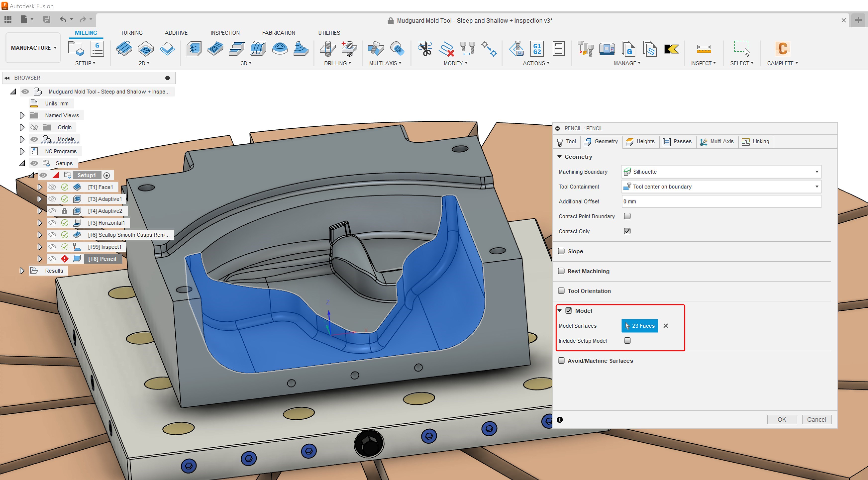Viewport: 868px width, 480px height.
Task: Enable the Rest Machining checkbox
Action: point(561,271)
